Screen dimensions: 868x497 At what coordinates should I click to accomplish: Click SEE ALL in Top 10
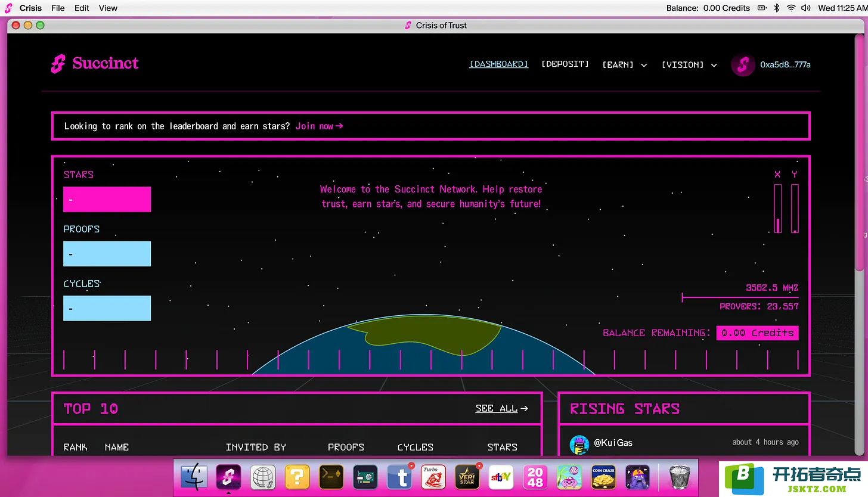pyautogui.click(x=502, y=408)
